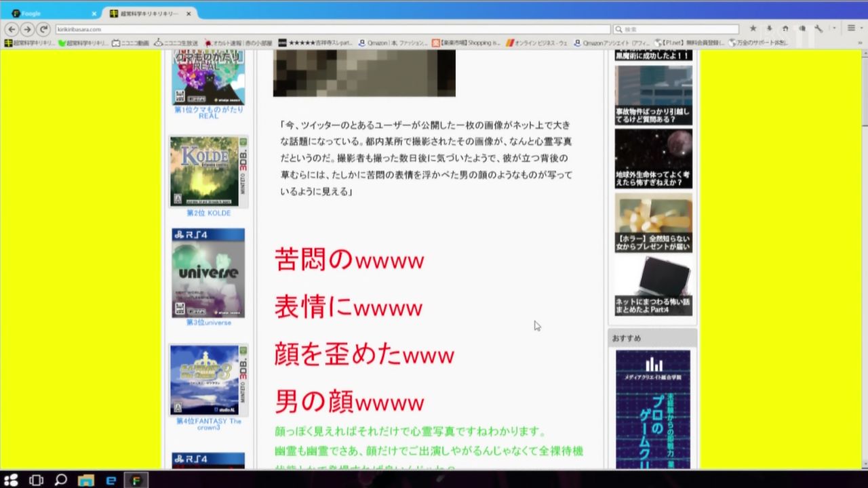868x488 pixels.
Task: Open the ニコニコ生放送 bookmark
Action: (176, 43)
